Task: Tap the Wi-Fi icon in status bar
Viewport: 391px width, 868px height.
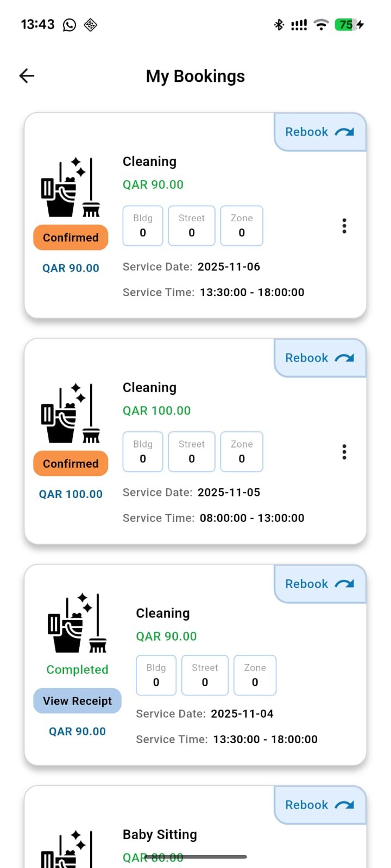Action: pyautogui.click(x=321, y=24)
